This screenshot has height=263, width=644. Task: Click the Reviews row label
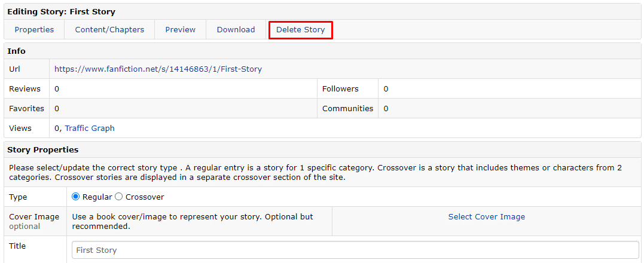[x=25, y=88]
